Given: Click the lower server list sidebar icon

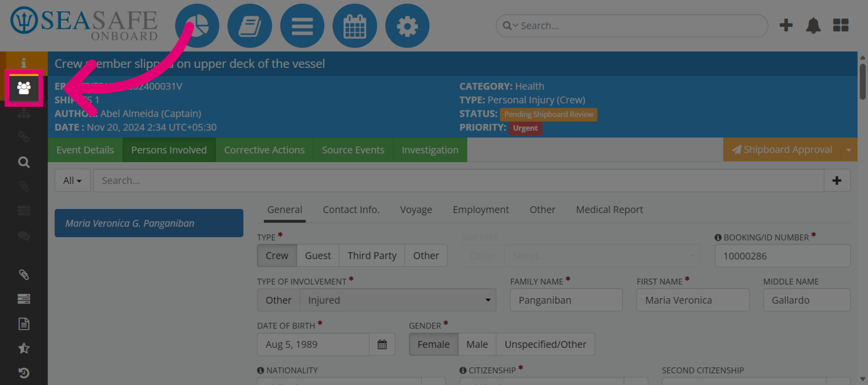Looking at the screenshot, I should click(x=24, y=299).
